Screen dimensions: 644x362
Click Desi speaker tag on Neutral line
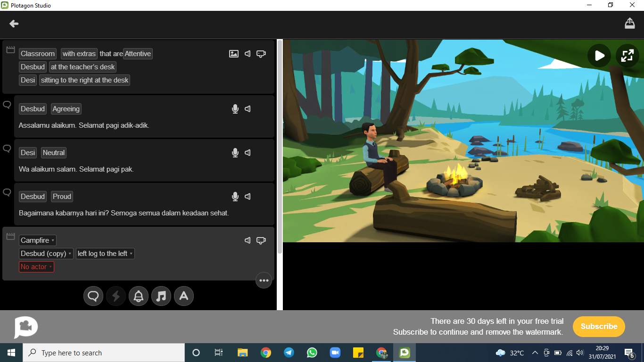point(28,153)
